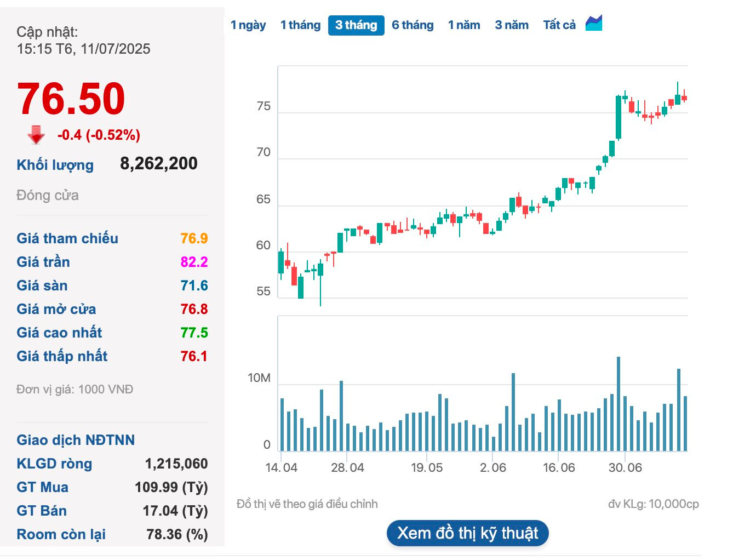Switch to the 3 năm tab

pos(512,25)
